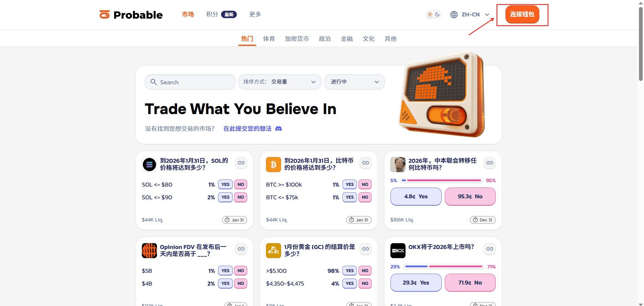The width and height of the screenshot is (644, 306).
Task: Copy link icon on OKX card
Action: (490, 249)
